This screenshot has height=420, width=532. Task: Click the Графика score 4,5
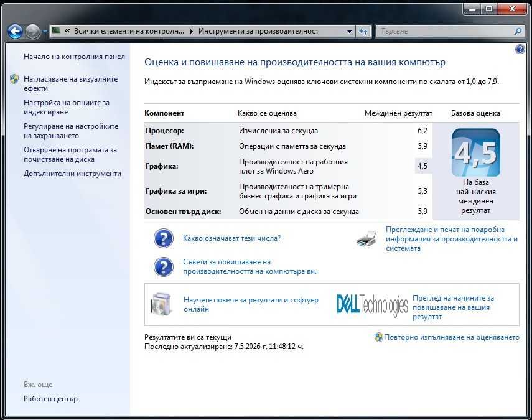(x=422, y=166)
